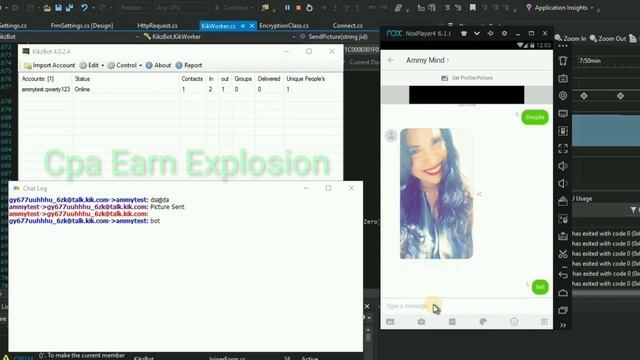Open the received photo in chat
The height and width of the screenshot is (360, 640).
click(436, 193)
